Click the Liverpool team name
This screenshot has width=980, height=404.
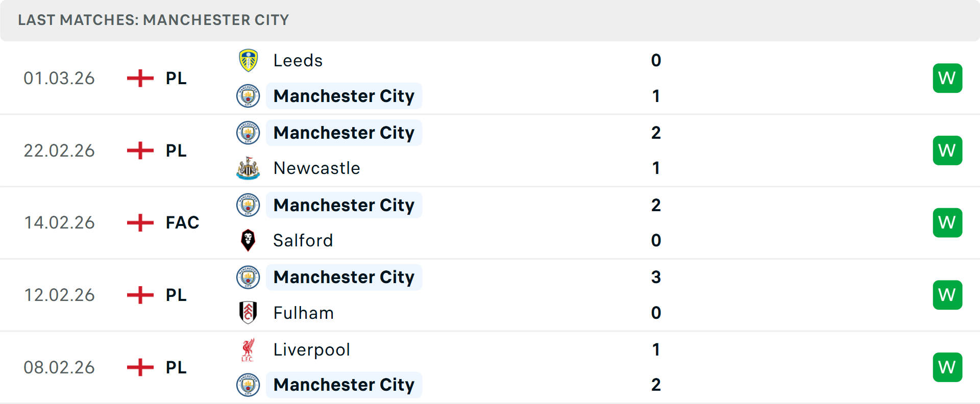(x=312, y=349)
